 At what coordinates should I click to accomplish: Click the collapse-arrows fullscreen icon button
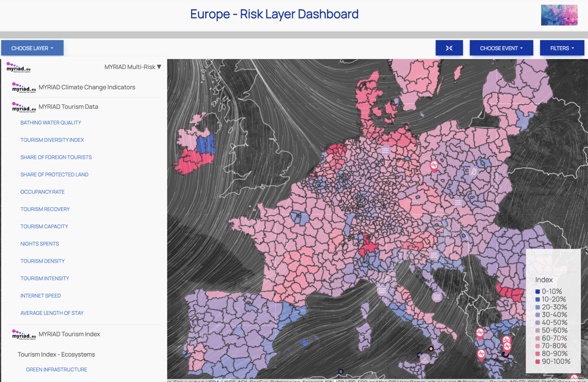tap(449, 48)
